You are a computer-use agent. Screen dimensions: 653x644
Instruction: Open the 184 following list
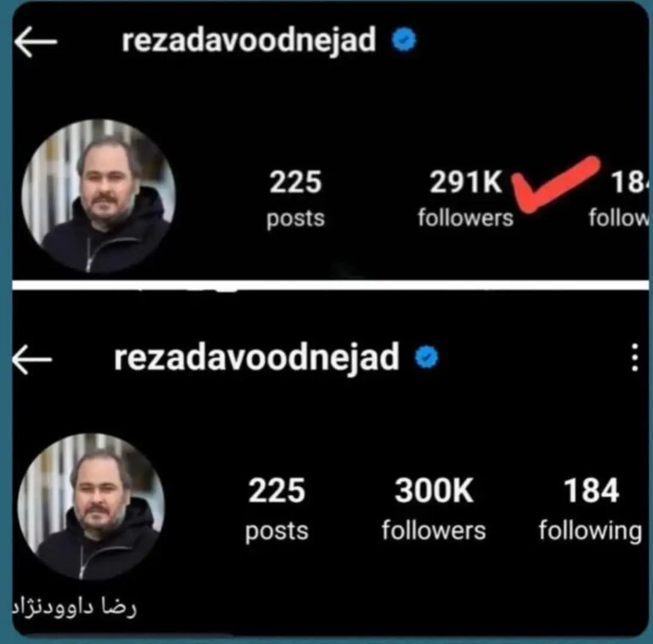[x=591, y=510]
